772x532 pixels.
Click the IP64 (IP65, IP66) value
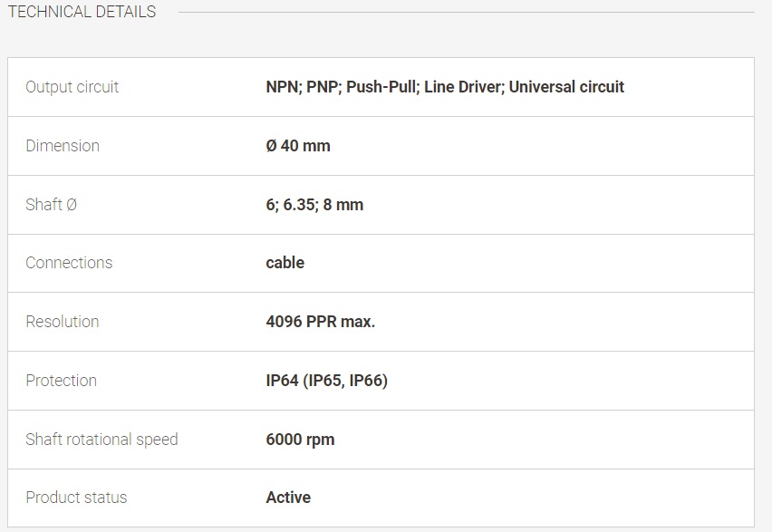pos(327,381)
